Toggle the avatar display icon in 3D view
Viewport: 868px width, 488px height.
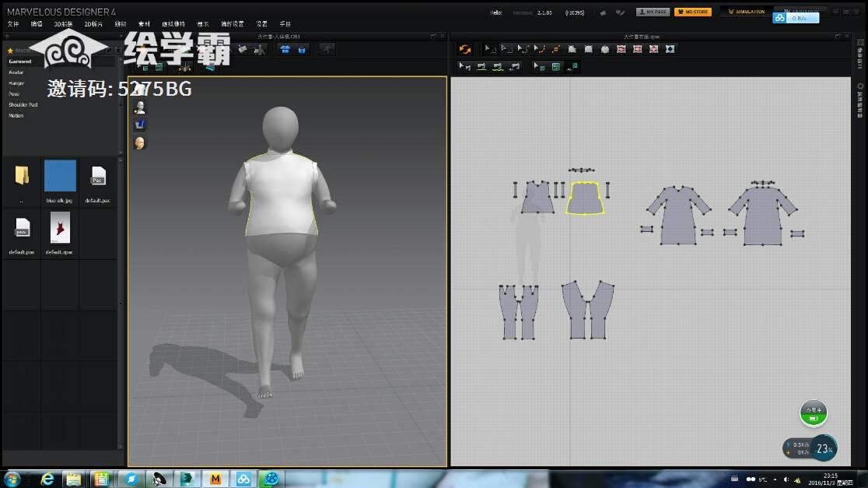point(140,107)
